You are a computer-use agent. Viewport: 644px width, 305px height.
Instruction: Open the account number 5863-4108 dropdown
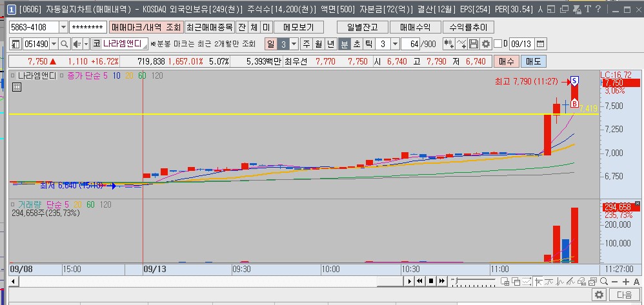63,28
